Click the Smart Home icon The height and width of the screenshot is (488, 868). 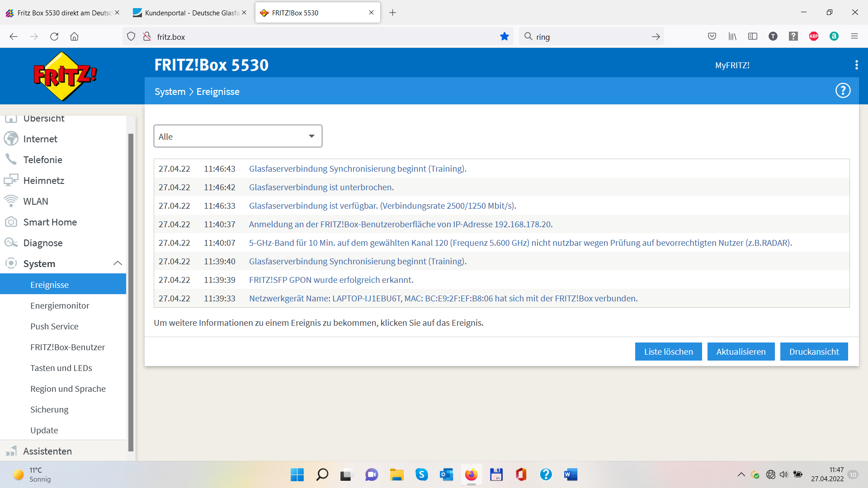(11, 222)
